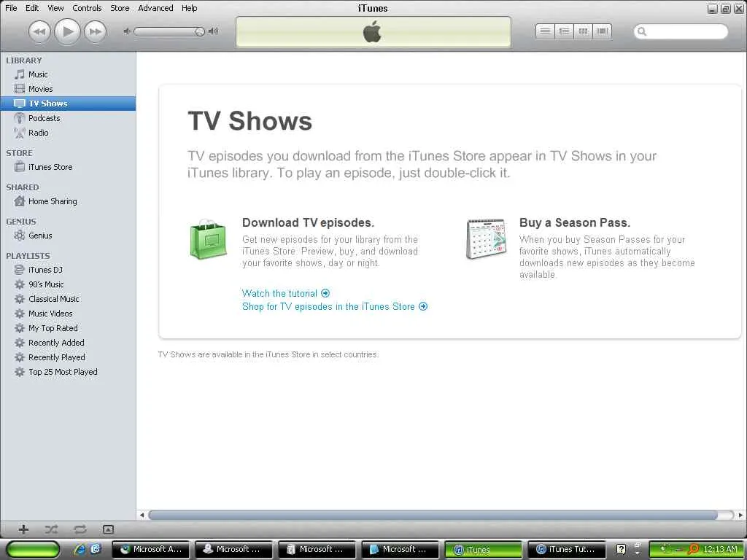The image size is (747, 560).
Task: Click the Watch the tutorial link
Action: pos(285,293)
